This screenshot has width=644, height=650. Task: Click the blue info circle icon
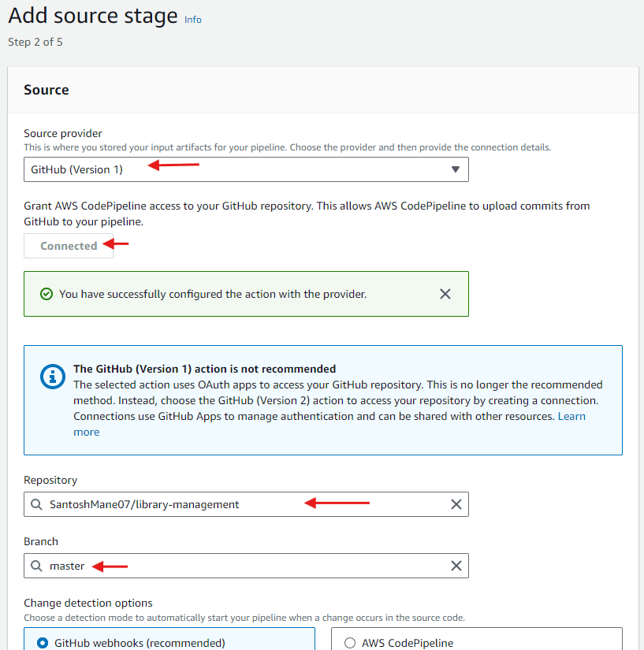click(x=53, y=377)
